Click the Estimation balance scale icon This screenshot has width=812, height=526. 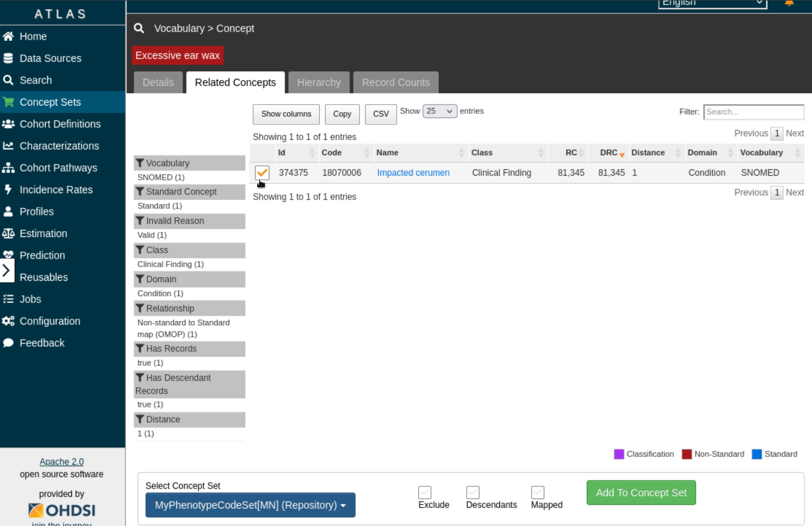pos(8,234)
